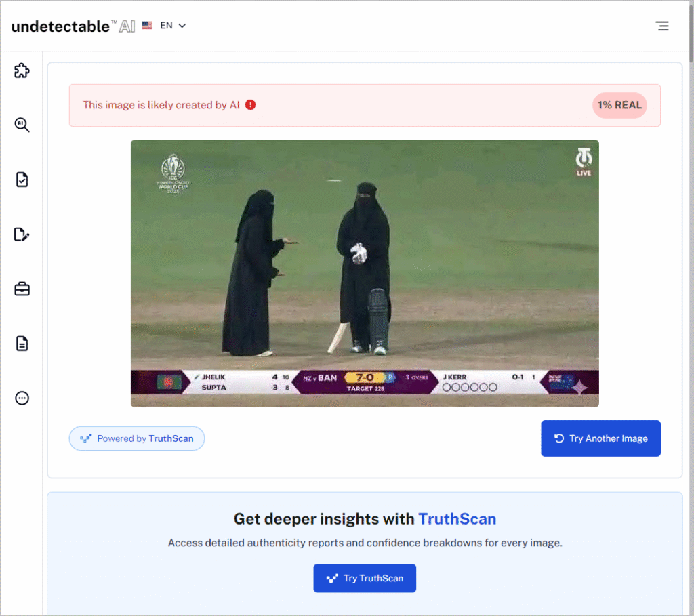Select the document checkmark sidebar icon
The height and width of the screenshot is (616, 694).
22,180
